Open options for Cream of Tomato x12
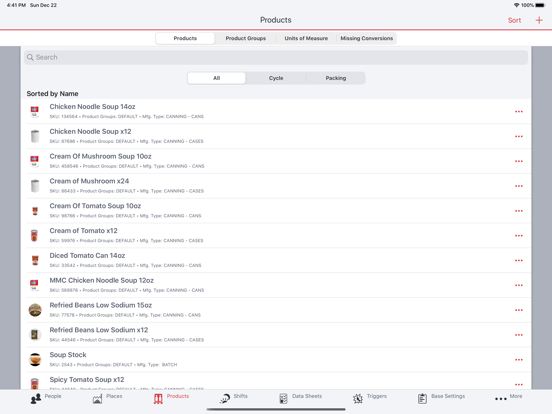 click(519, 236)
